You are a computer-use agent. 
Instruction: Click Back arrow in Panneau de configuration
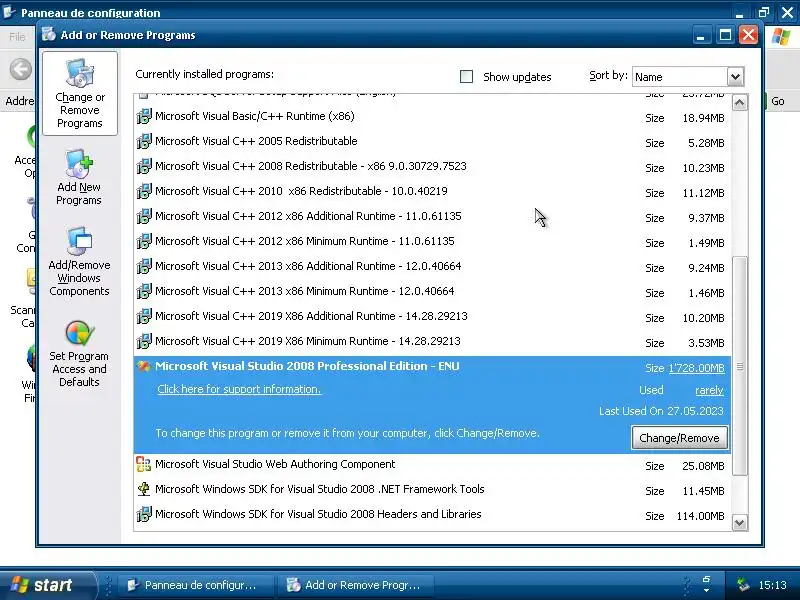click(x=20, y=69)
